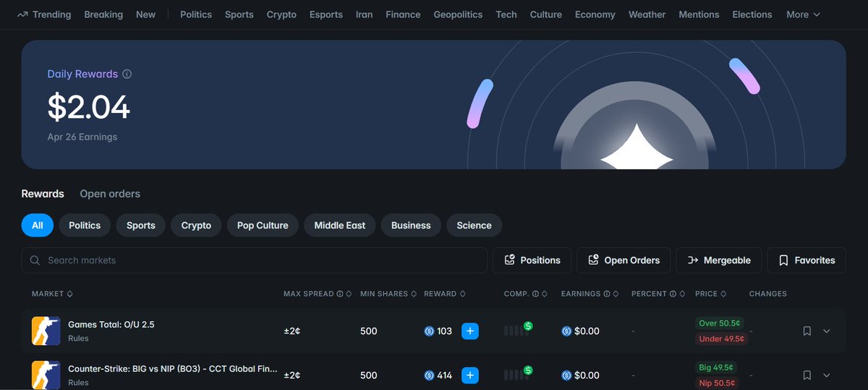Image resolution: width=868 pixels, height=390 pixels.
Task: Focus the Search markets field
Action: click(x=255, y=260)
